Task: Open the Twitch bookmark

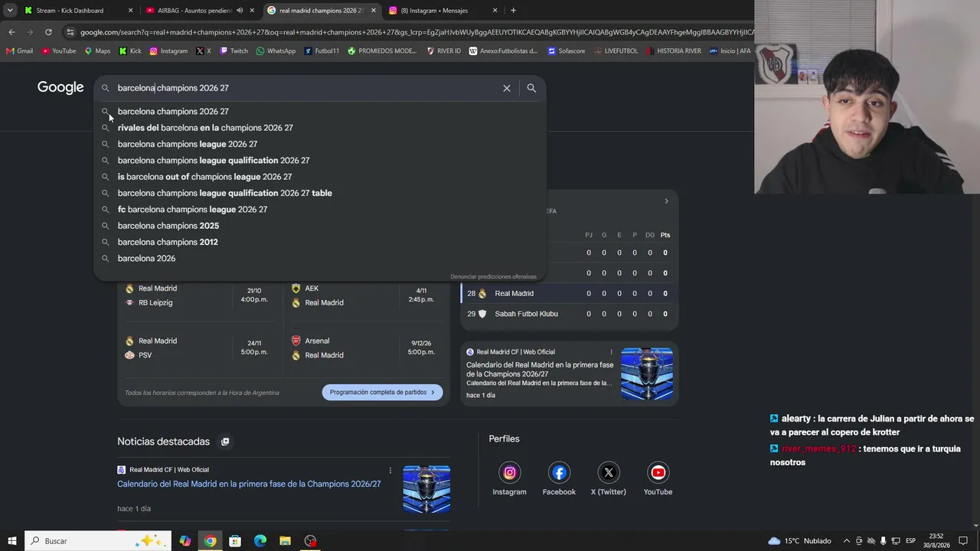Action: pos(234,51)
